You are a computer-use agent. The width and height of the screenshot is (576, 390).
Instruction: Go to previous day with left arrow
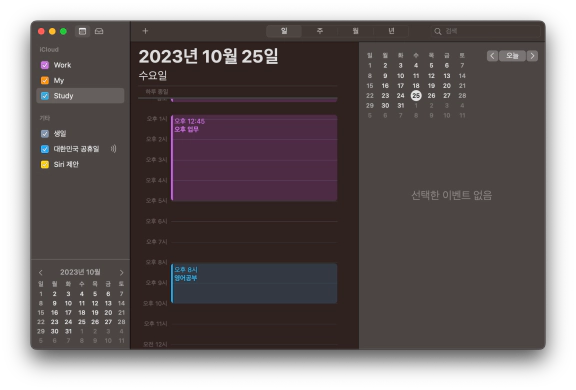(492, 56)
